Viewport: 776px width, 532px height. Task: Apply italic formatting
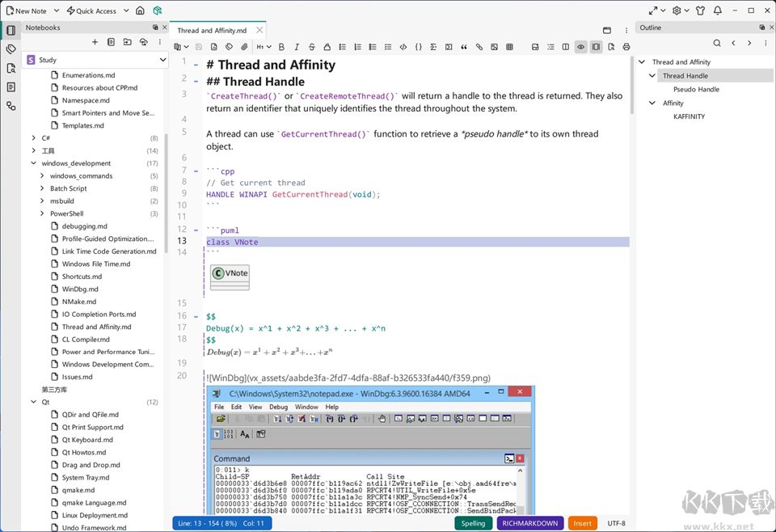[x=297, y=47]
